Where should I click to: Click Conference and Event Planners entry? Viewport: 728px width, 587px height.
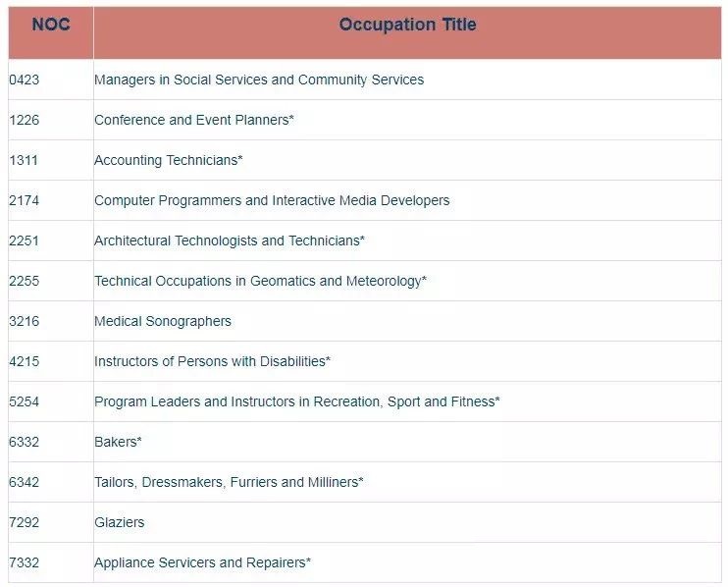[x=194, y=120]
